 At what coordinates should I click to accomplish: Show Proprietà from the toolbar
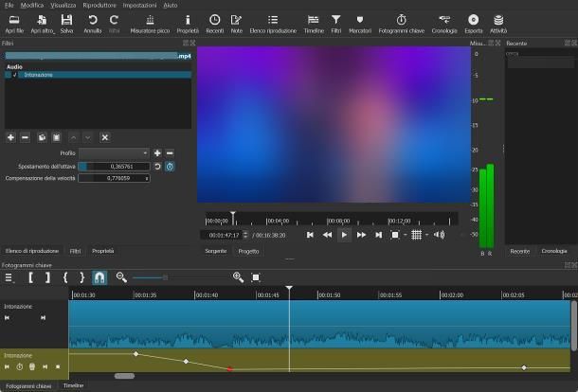(x=188, y=24)
